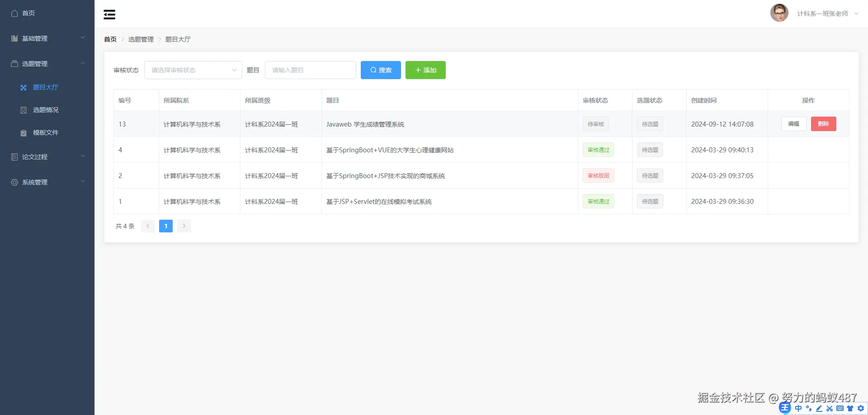
Task: Open the input method gear settings icon
Action: (861, 409)
